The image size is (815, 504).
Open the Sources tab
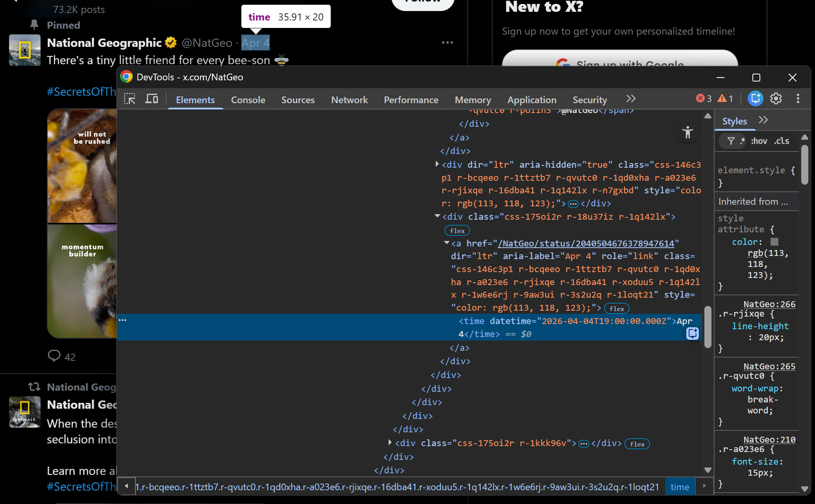pyautogui.click(x=298, y=100)
